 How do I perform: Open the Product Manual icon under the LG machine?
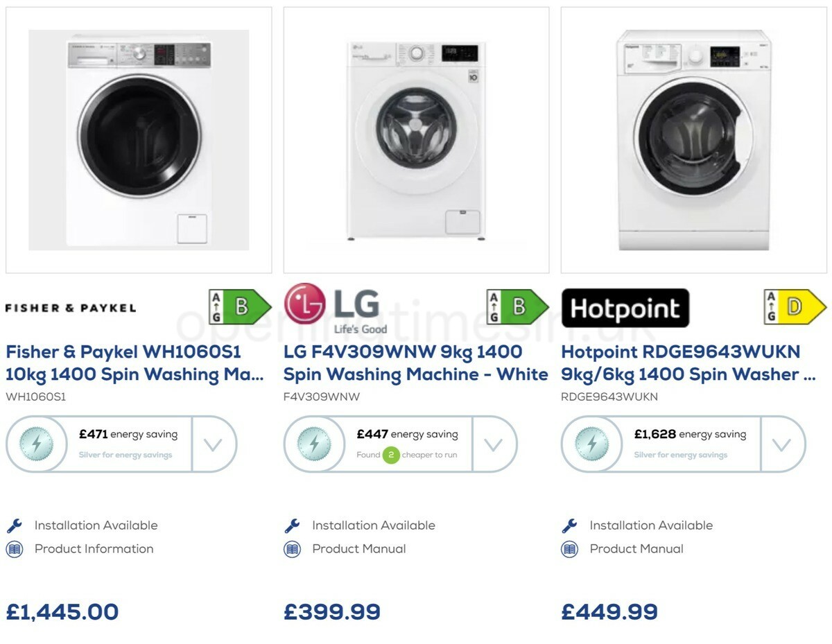pyautogui.click(x=293, y=548)
